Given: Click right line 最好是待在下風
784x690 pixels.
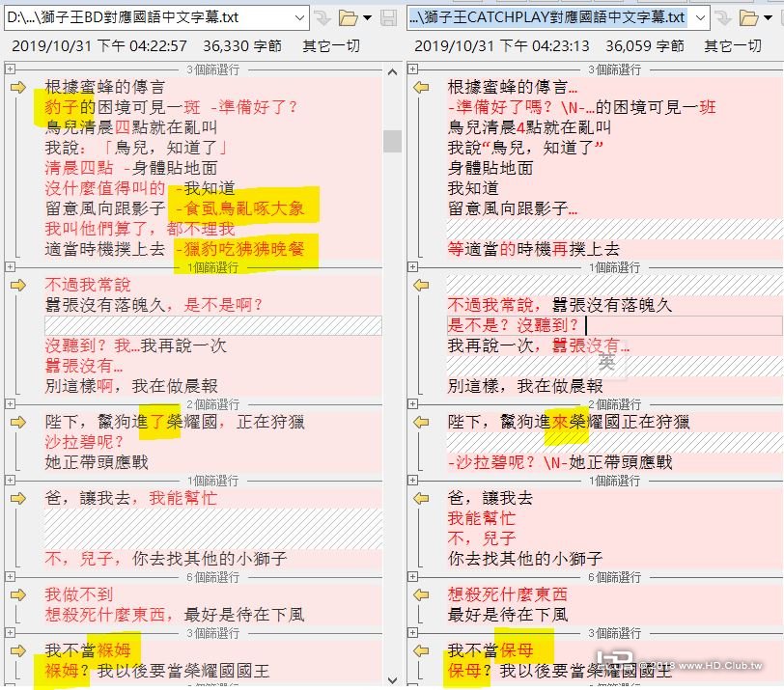Looking at the screenshot, I should click(508, 615).
